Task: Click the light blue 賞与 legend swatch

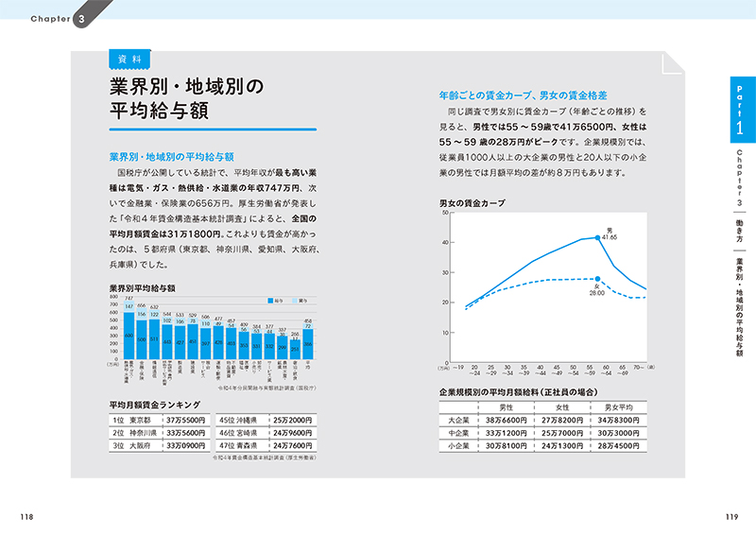Action: click(294, 301)
